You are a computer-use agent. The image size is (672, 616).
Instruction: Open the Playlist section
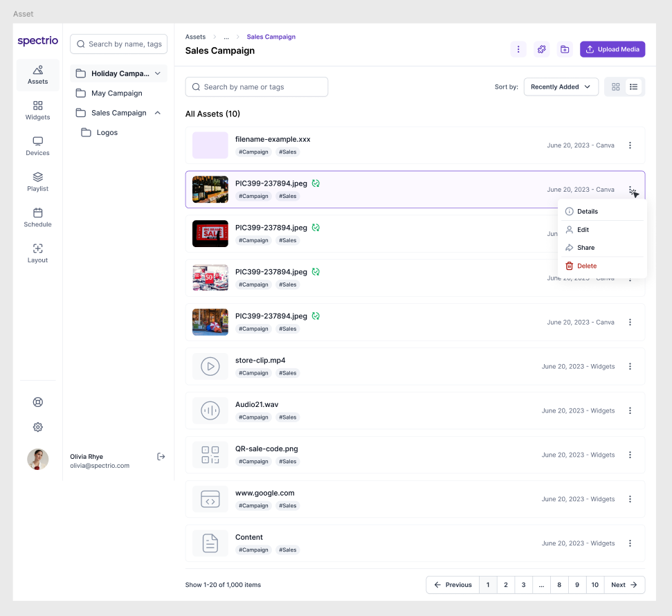[37, 181]
